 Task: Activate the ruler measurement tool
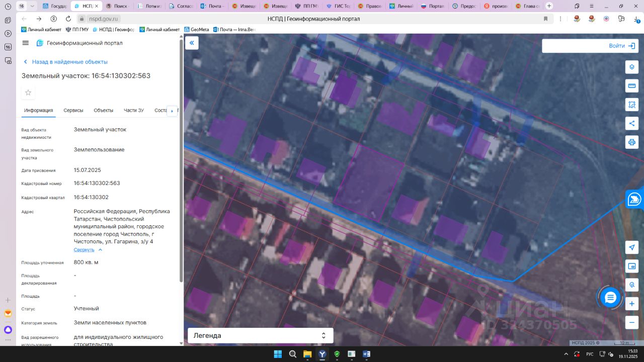point(632,85)
